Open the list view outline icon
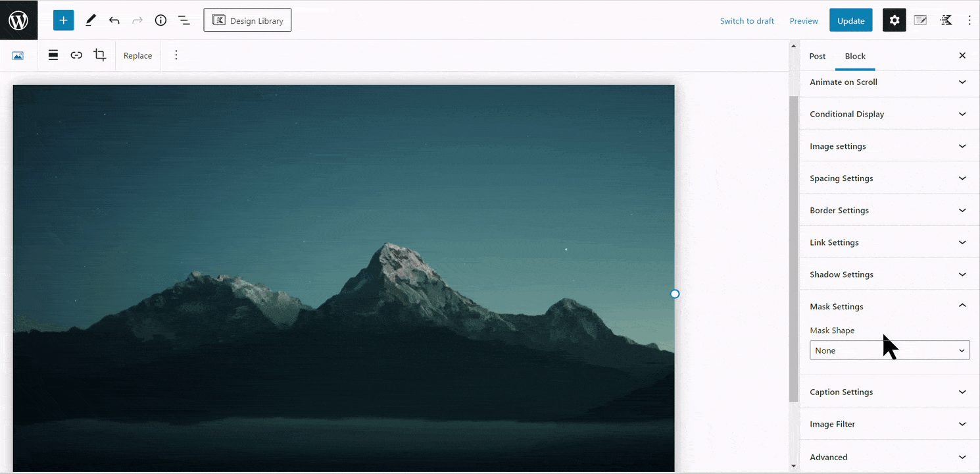 184,20
